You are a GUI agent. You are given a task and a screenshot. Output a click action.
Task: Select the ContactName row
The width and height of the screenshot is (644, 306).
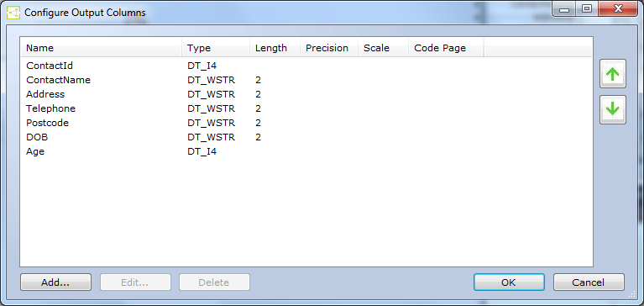click(x=306, y=80)
